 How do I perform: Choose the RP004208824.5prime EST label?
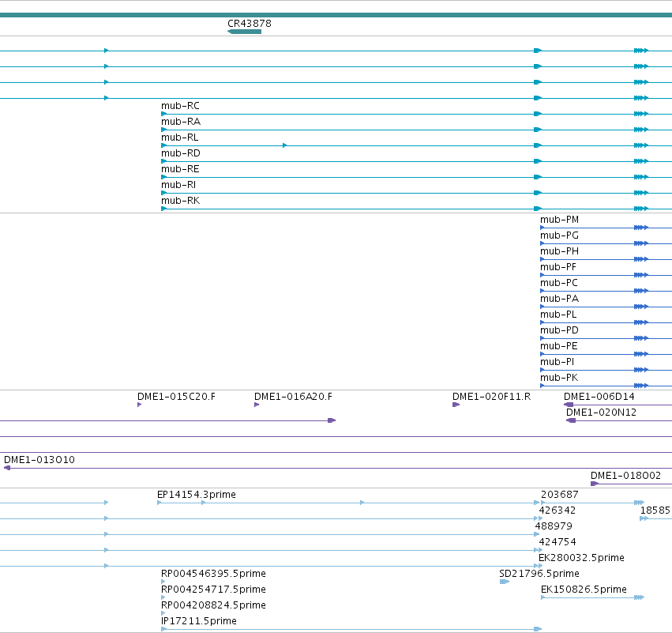(x=213, y=606)
